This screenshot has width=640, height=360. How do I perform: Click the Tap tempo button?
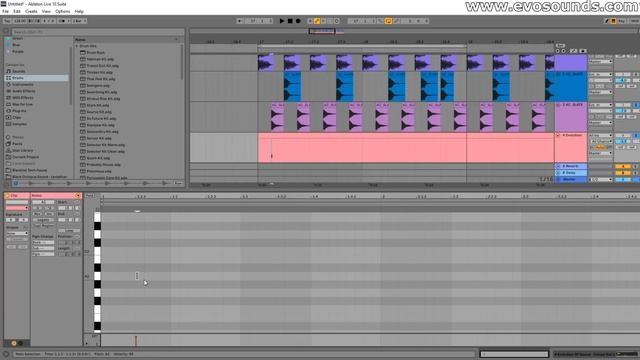click(x=7, y=21)
